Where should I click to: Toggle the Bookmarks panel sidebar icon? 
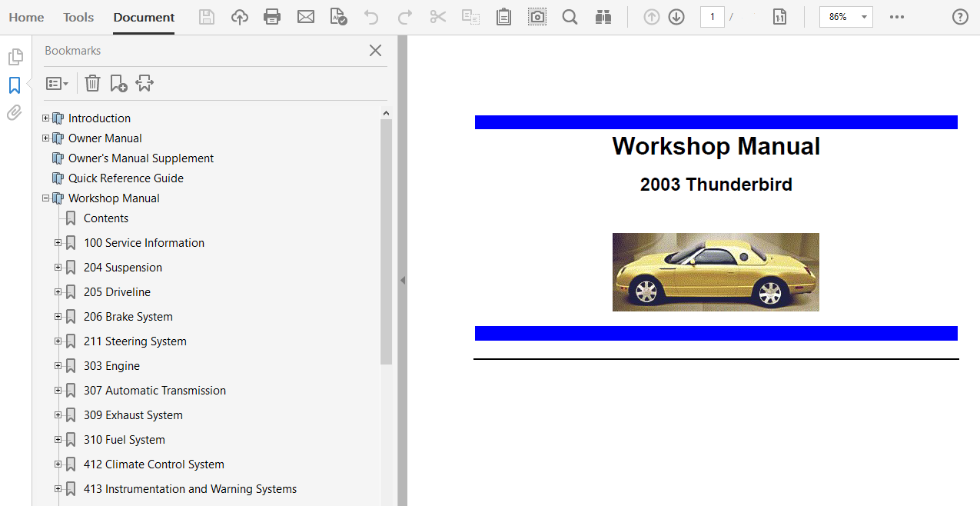pos(15,85)
